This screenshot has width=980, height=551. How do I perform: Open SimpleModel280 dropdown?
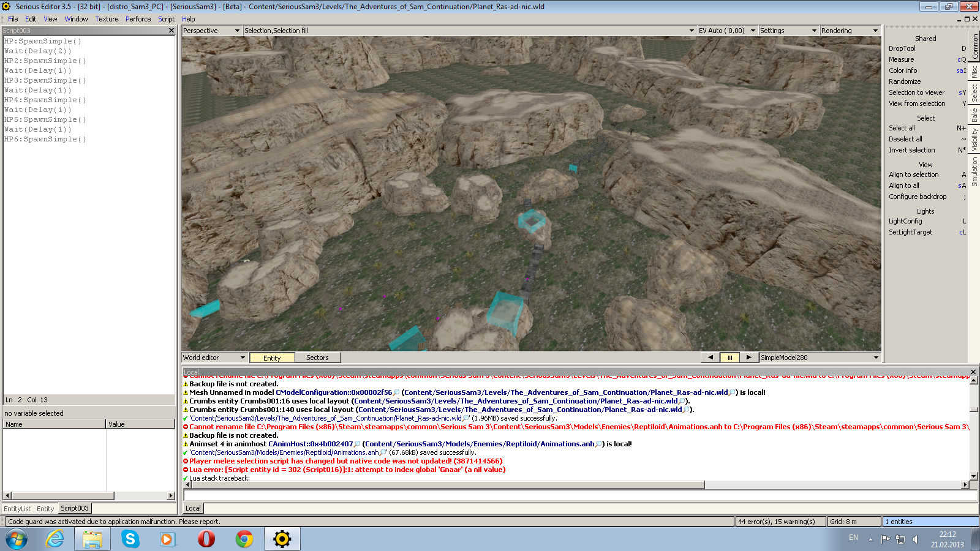tap(820, 358)
